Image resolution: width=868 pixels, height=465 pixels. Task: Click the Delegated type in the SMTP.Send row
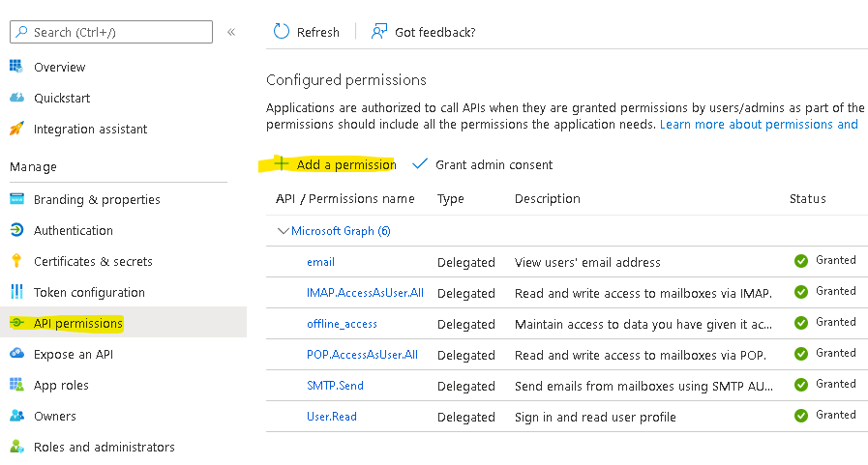coord(466,386)
